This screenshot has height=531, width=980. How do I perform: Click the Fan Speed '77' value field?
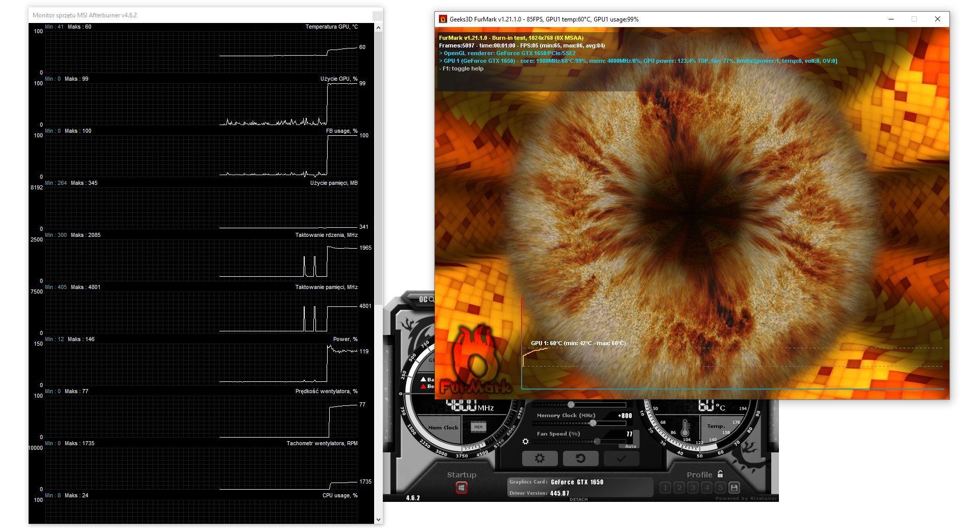click(629, 434)
